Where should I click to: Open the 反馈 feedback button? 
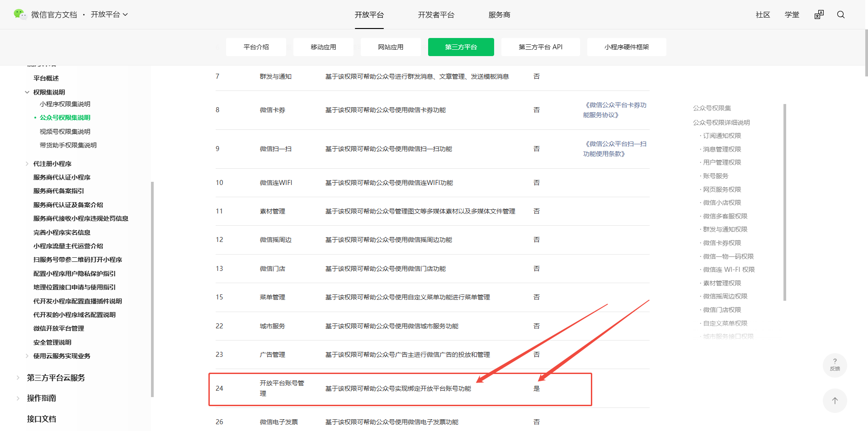[x=835, y=365]
